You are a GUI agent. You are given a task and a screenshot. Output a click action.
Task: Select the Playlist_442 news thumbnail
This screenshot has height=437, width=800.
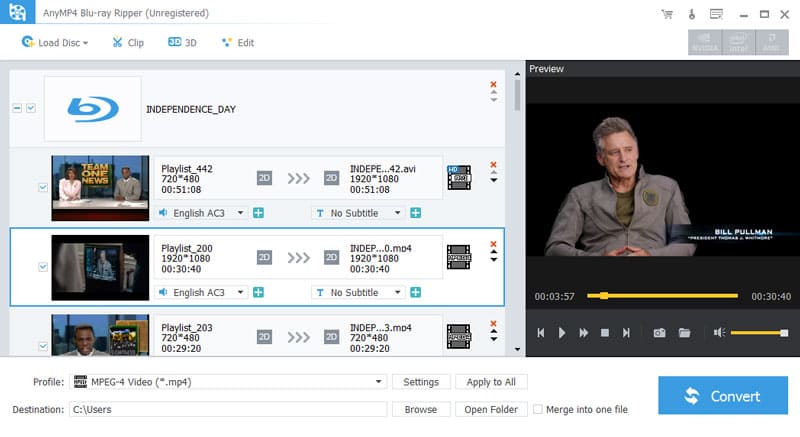[101, 188]
